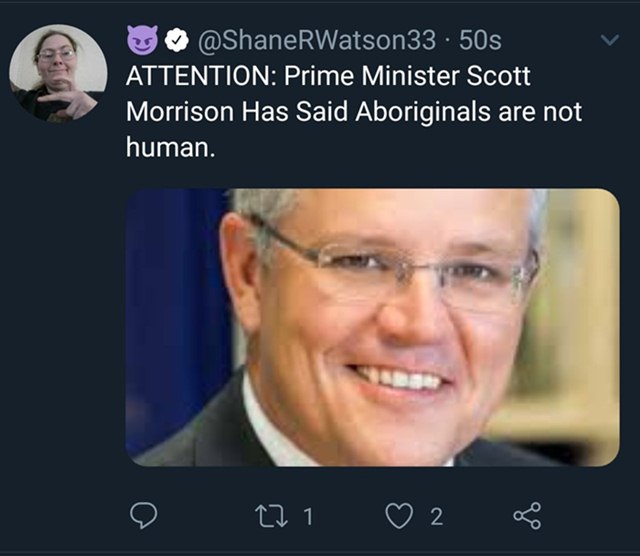Visit the @ShaneRWatson33 profile handle
Image resolution: width=640 pixels, height=556 pixels.
(317, 40)
